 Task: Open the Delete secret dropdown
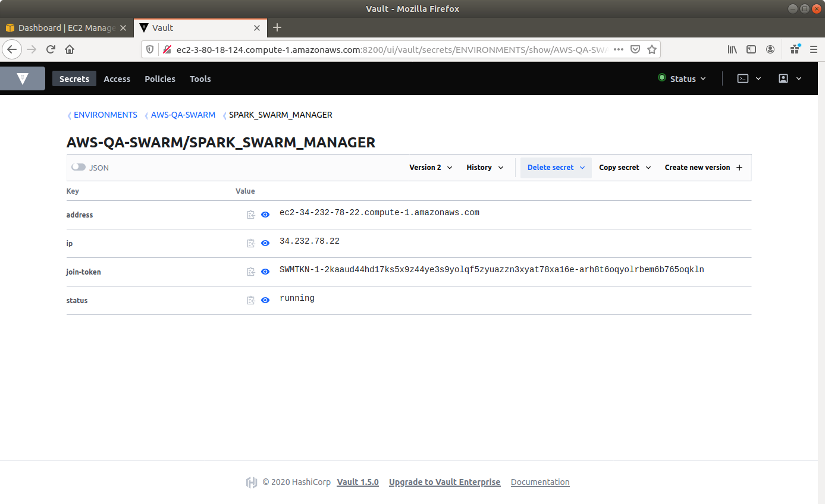click(x=556, y=168)
